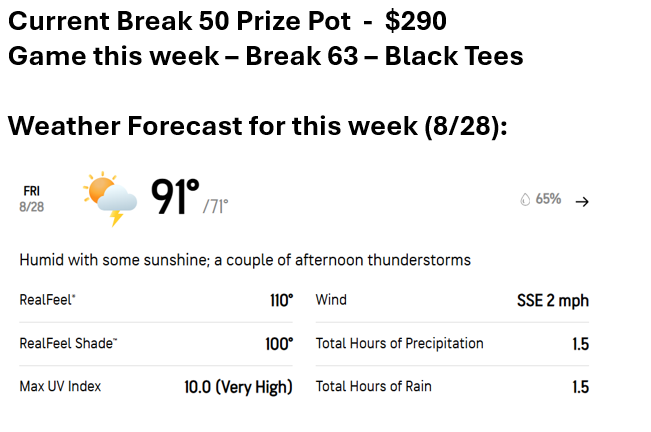651x432 pixels.
Task: Click the RealFeel 110° value
Action: tap(281, 300)
